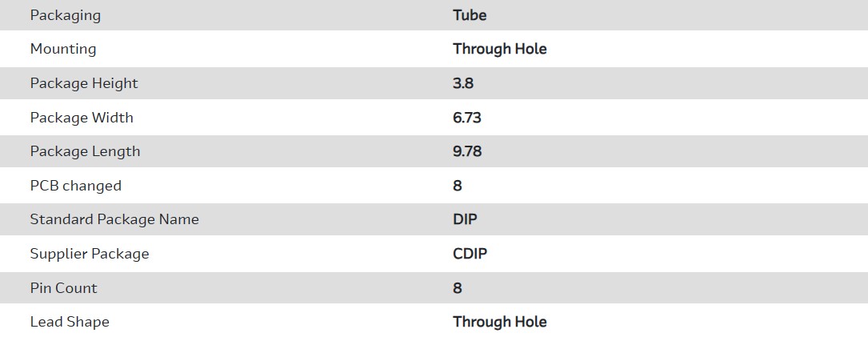Image resolution: width=868 pixels, height=337 pixels.
Task: Click the PCB changed label
Action: [76, 186]
